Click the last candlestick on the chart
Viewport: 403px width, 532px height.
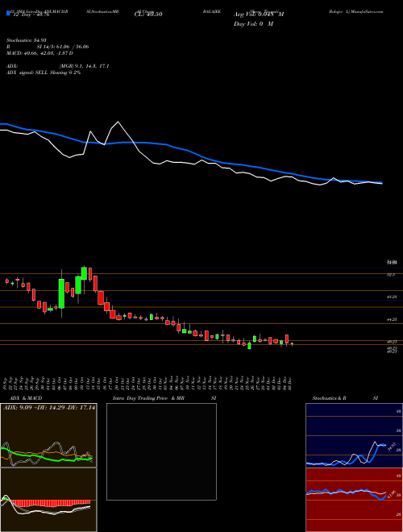coord(292,344)
